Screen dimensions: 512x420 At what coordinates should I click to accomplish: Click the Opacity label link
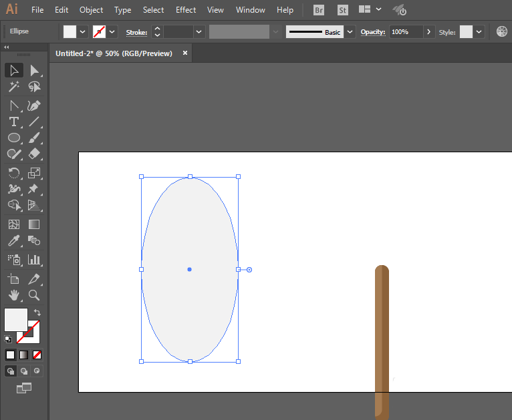coord(373,32)
